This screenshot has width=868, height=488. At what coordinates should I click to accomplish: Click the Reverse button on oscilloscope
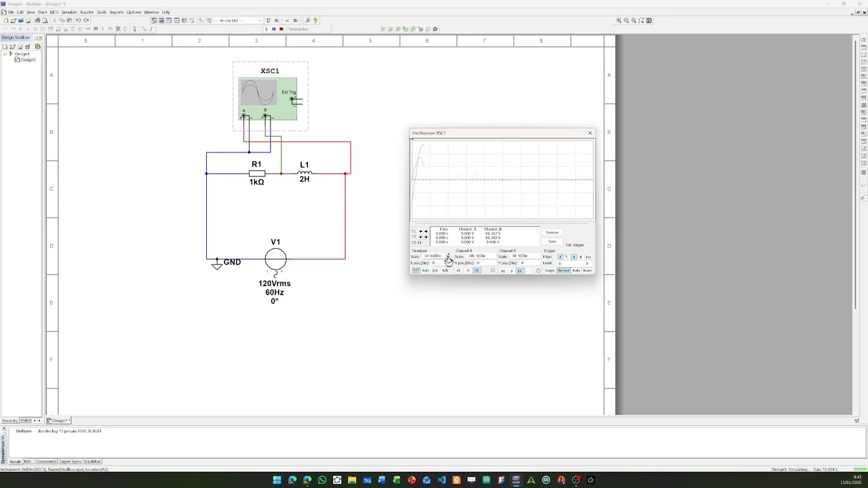pos(552,232)
